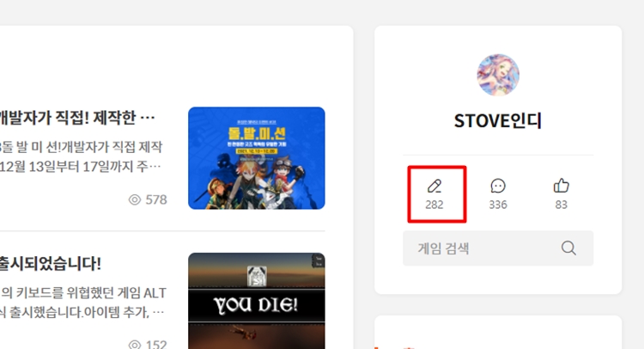
Task: Click the 336 comment count number
Action: pyautogui.click(x=498, y=205)
